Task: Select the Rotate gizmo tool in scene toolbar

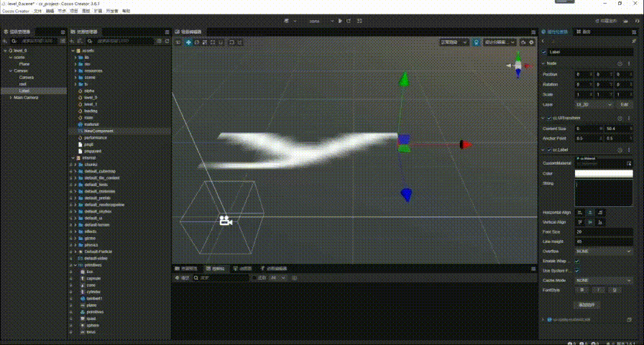Action: pyautogui.click(x=197, y=42)
